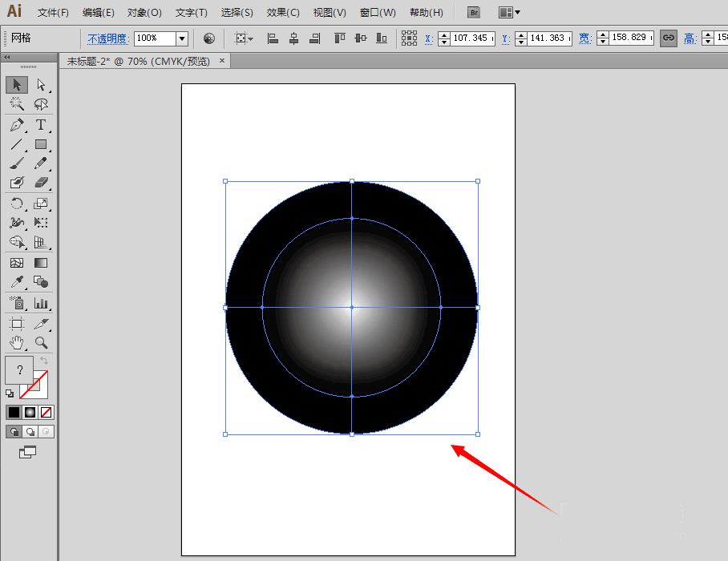Set fill to None
The height and width of the screenshot is (561, 728).
click(x=46, y=412)
